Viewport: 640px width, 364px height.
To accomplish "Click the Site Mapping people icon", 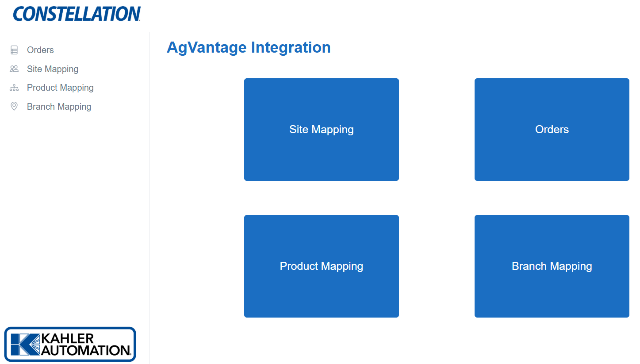I will tap(14, 69).
